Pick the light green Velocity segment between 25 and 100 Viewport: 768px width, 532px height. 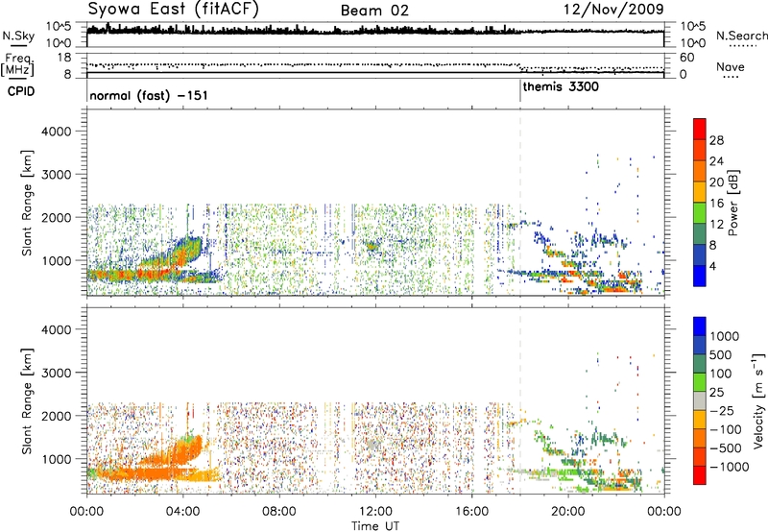tap(700, 382)
